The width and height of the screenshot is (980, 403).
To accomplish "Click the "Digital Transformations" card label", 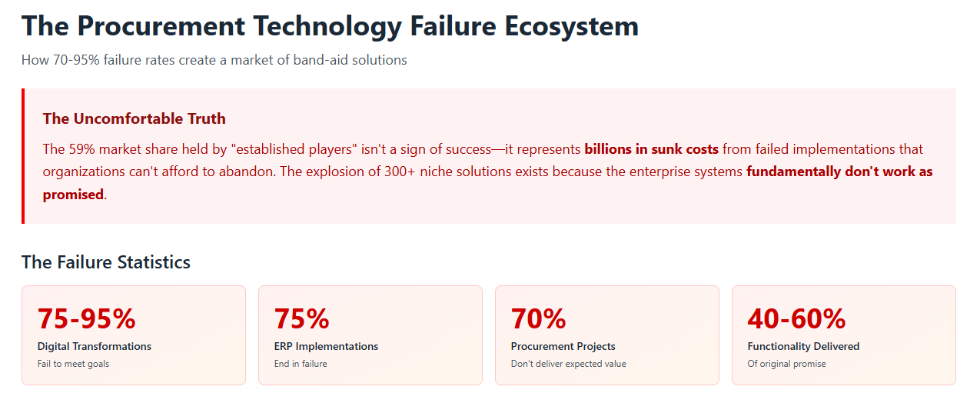I will (95, 346).
